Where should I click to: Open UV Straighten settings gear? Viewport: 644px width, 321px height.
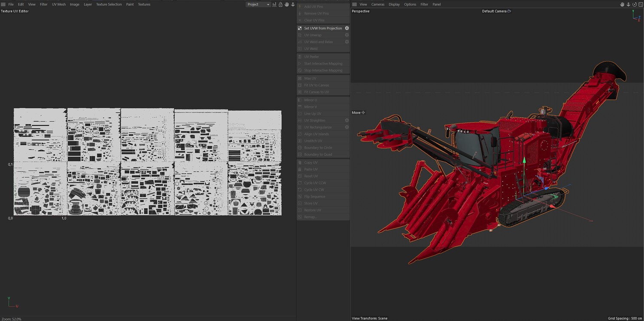347,121
